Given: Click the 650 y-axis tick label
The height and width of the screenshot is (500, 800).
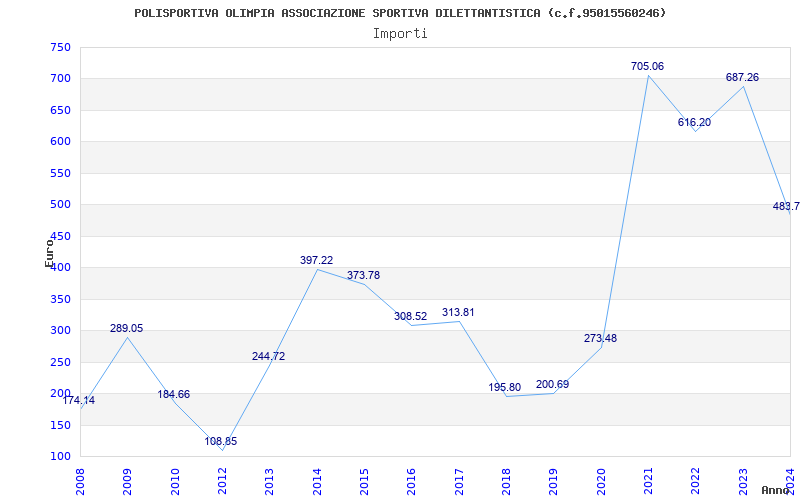Looking at the screenshot, I should point(60,110).
